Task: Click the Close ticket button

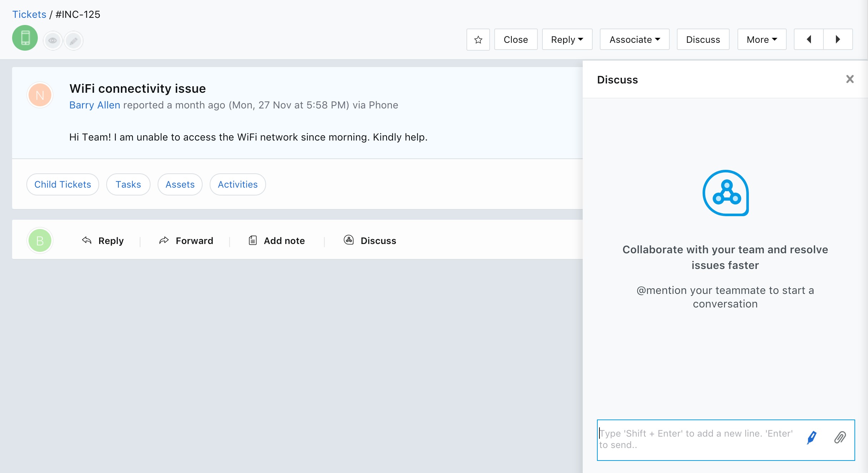Action: (516, 40)
